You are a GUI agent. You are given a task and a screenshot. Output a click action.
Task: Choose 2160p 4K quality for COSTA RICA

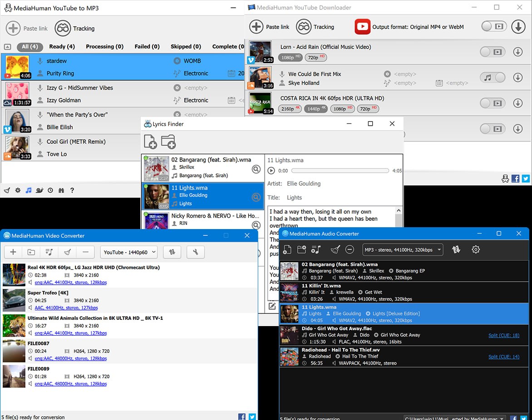click(290, 108)
